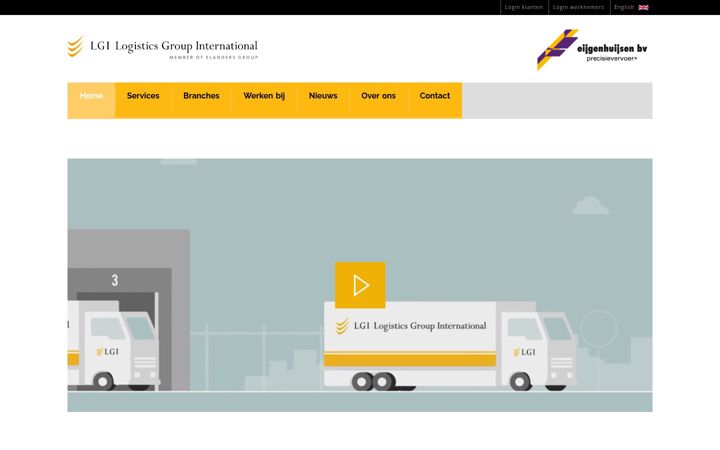Open the Nieuws page
The width and height of the screenshot is (720, 450).
[323, 100]
